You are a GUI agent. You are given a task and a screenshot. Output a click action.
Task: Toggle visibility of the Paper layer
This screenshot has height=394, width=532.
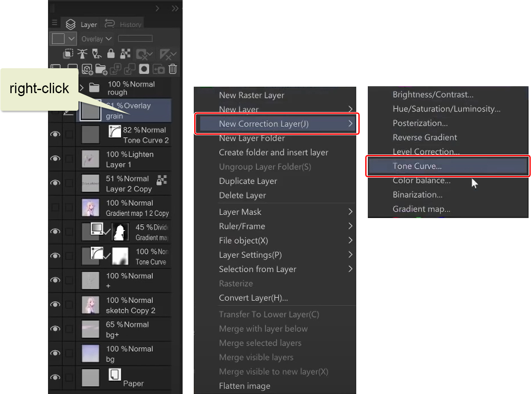(x=55, y=377)
